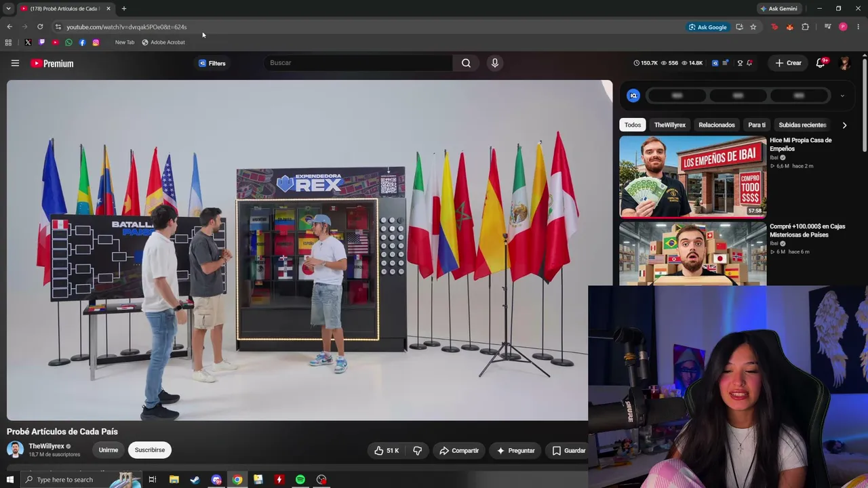Select the Relacionados filter chip
The image size is (868, 488).
(x=717, y=125)
